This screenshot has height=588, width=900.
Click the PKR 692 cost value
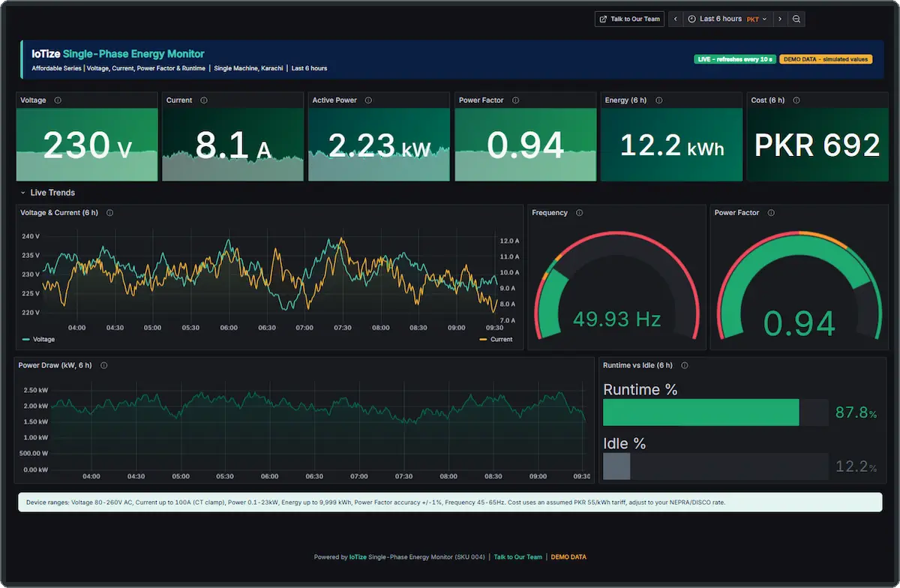click(817, 145)
